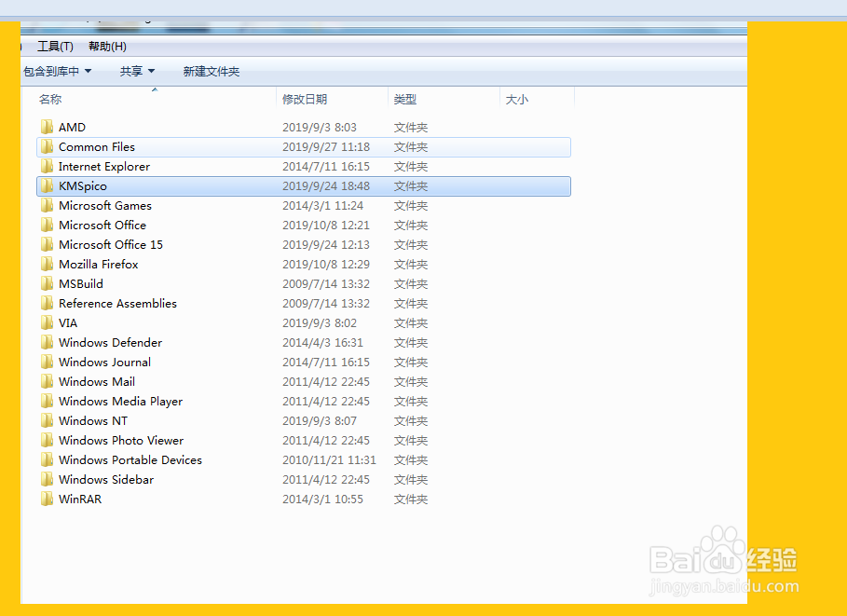Select the Windows Sidebar folder name
The image size is (847, 616).
[106, 479]
